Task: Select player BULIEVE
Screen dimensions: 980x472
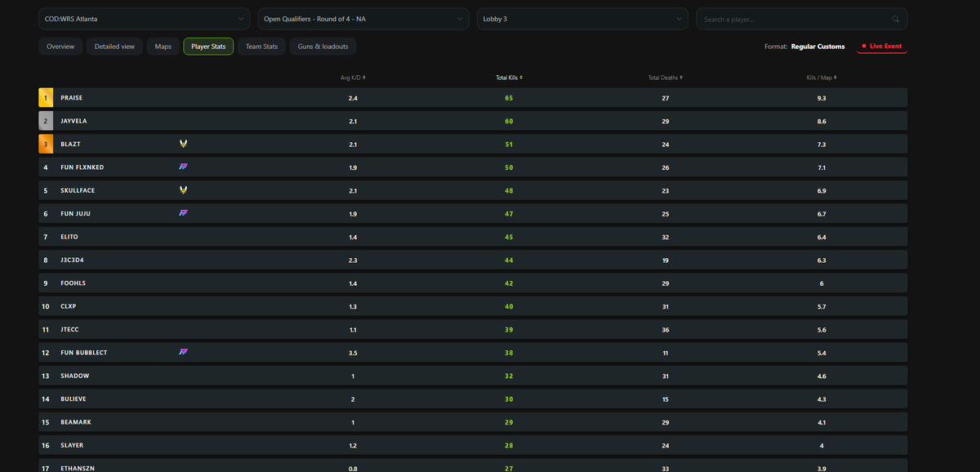Action: coord(73,399)
